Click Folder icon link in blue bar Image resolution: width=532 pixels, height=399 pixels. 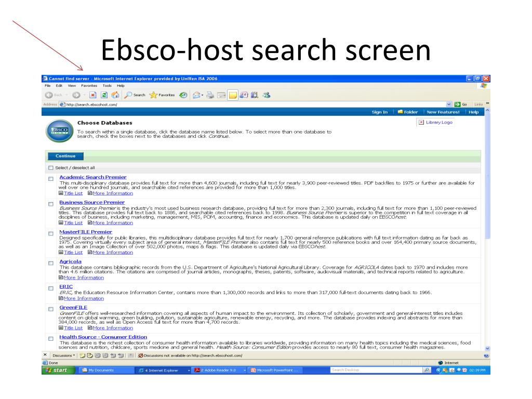click(x=407, y=112)
